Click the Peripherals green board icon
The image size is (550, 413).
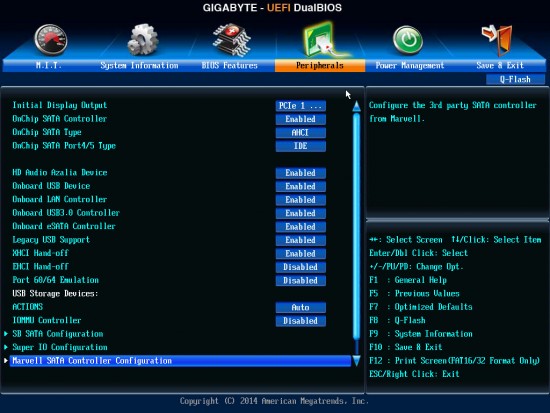320,40
